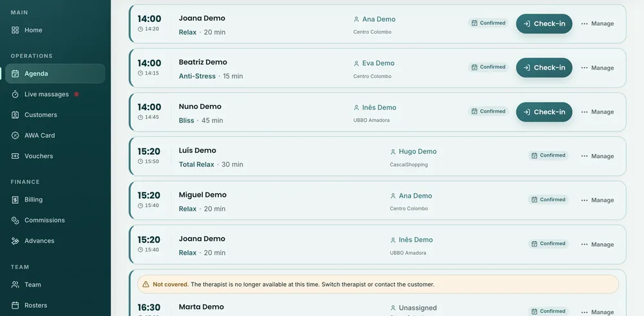This screenshot has height=316, width=644.
Task: Click customer name Luís Demo
Action: tap(198, 151)
